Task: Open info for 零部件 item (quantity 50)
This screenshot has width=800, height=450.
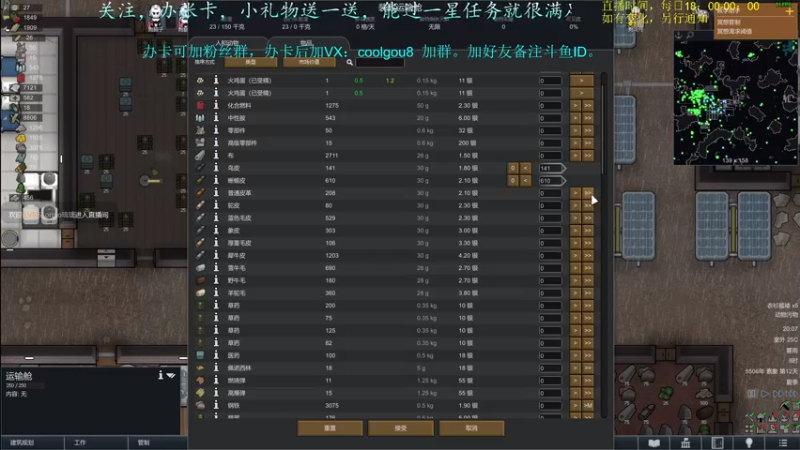Action: tap(216, 130)
